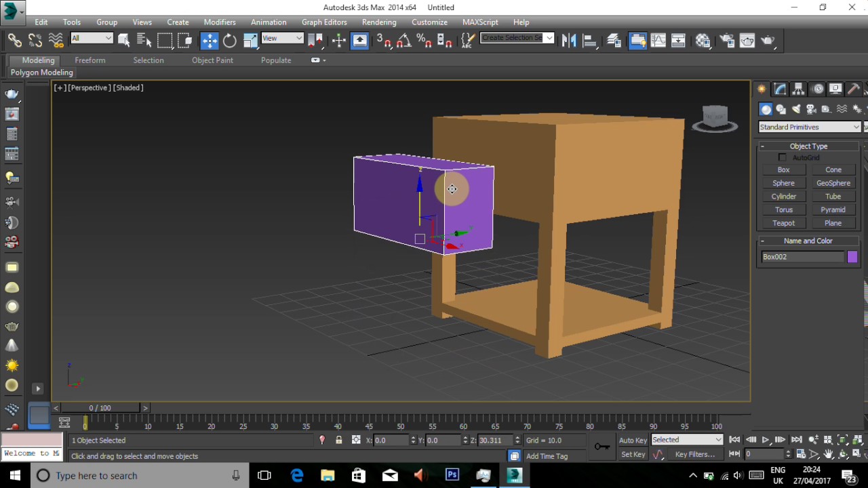Go to end of animation
This screenshot has width=868, height=488.
tap(796, 441)
